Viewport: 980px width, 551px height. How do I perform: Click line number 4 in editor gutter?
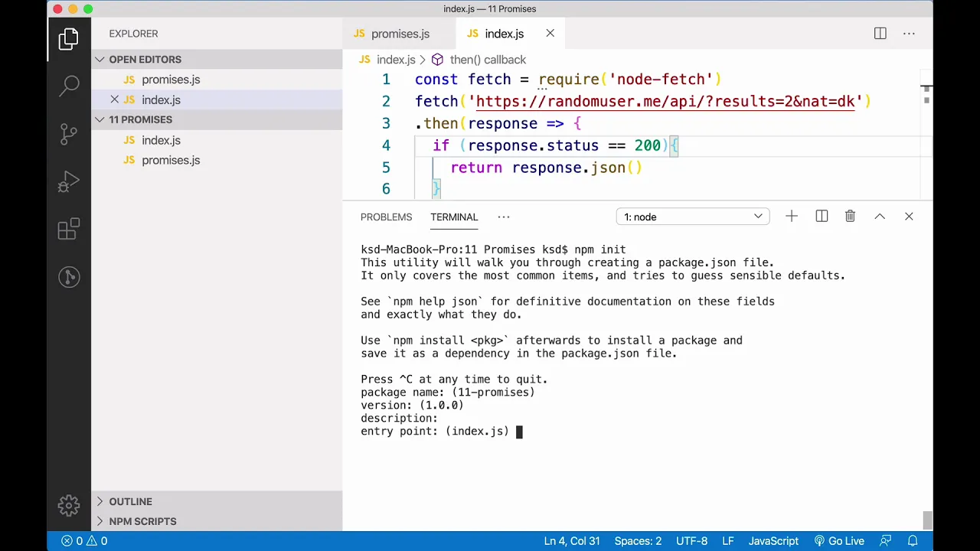386,145
